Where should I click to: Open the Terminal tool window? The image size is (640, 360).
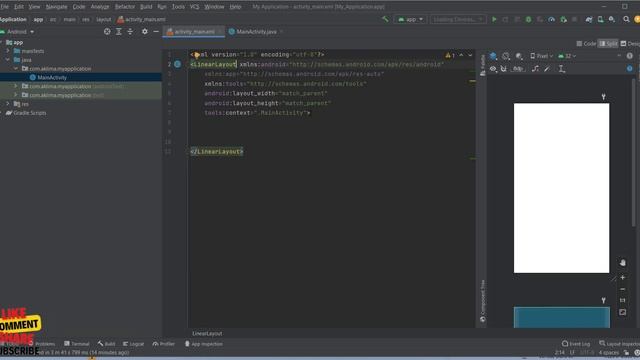[77, 344]
